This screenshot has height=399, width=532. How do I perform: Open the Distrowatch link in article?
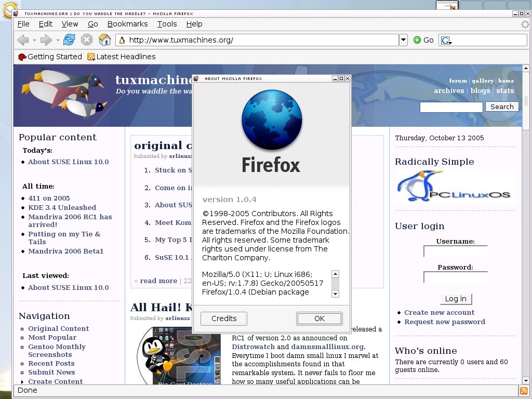[x=254, y=347]
